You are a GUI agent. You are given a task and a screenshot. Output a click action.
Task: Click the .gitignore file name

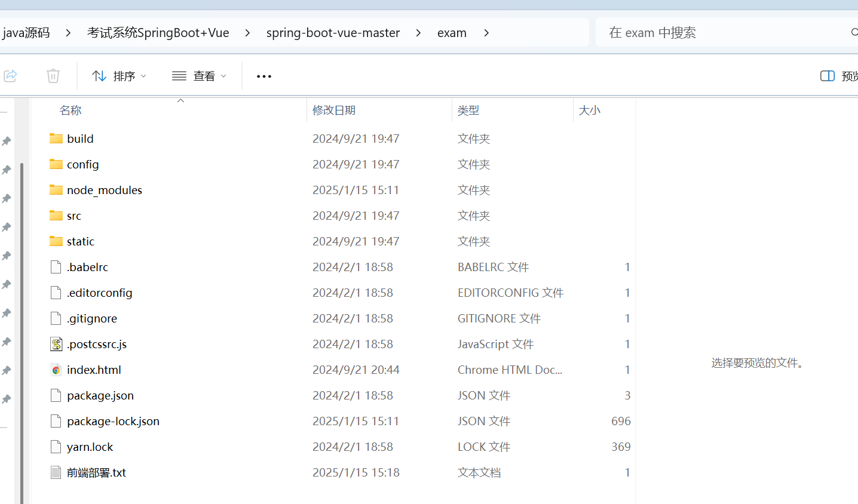(92, 318)
